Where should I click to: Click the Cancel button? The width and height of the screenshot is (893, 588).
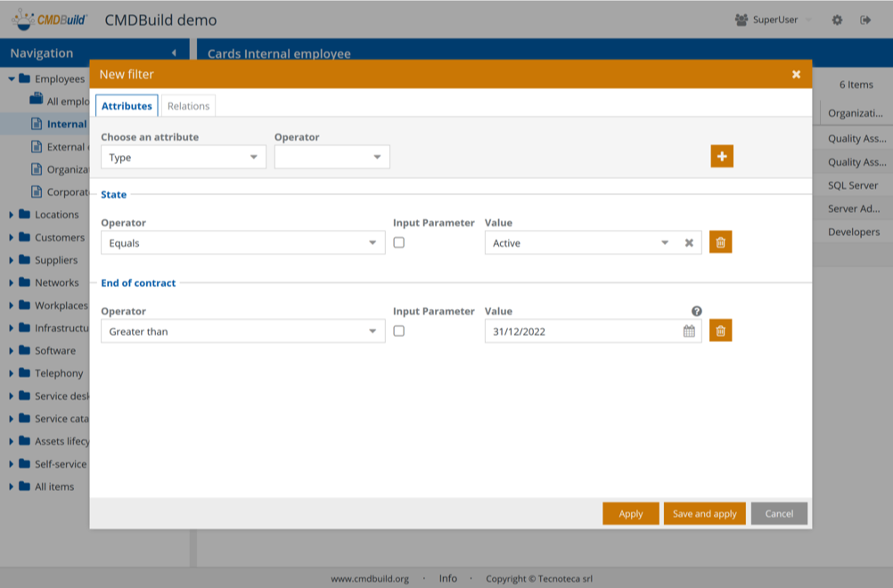click(x=778, y=514)
